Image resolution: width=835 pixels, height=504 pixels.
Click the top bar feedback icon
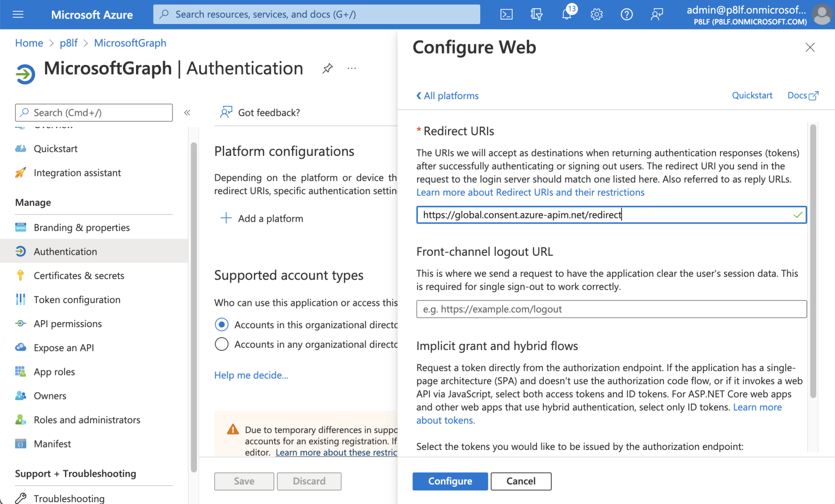coord(657,15)
